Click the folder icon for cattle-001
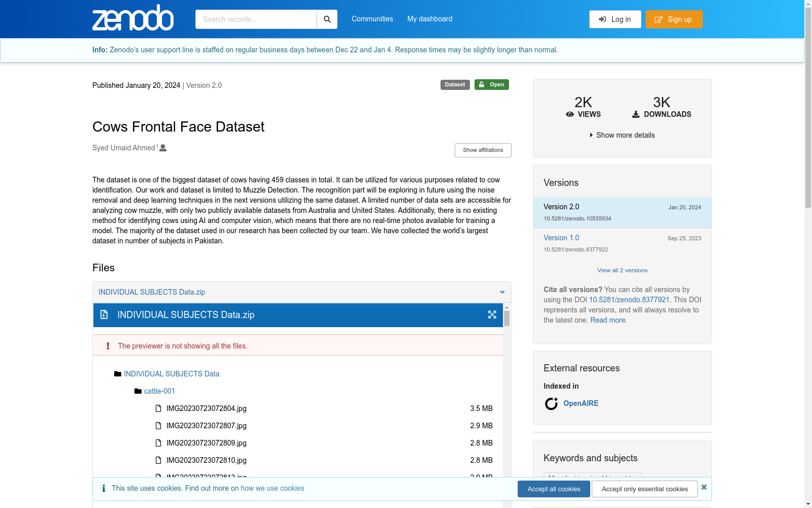812x508 pixels. [138, 391]
